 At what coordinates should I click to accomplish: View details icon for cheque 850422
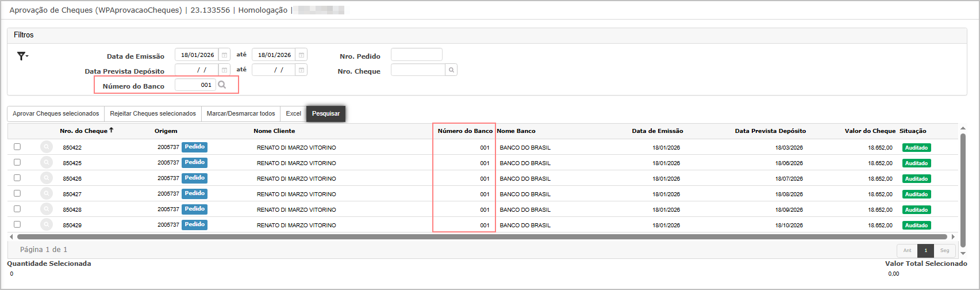(x=47, y=147)
